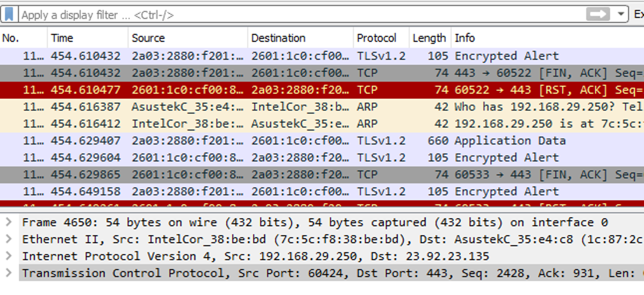Viewport: 644px width, 295px height.
Task: Select the 443 → 60522 FIN, ACK packet
Action: click(x=322, y=73)
